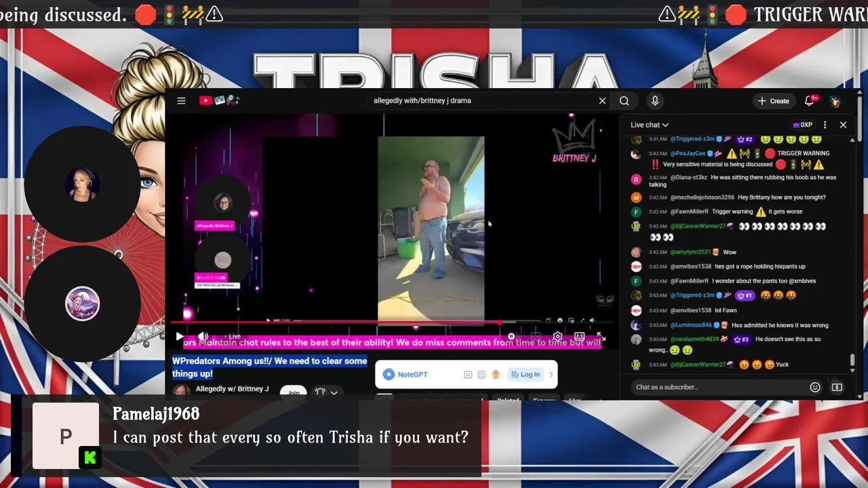Select the Pamelaj1968 username text

coord(156,414)
